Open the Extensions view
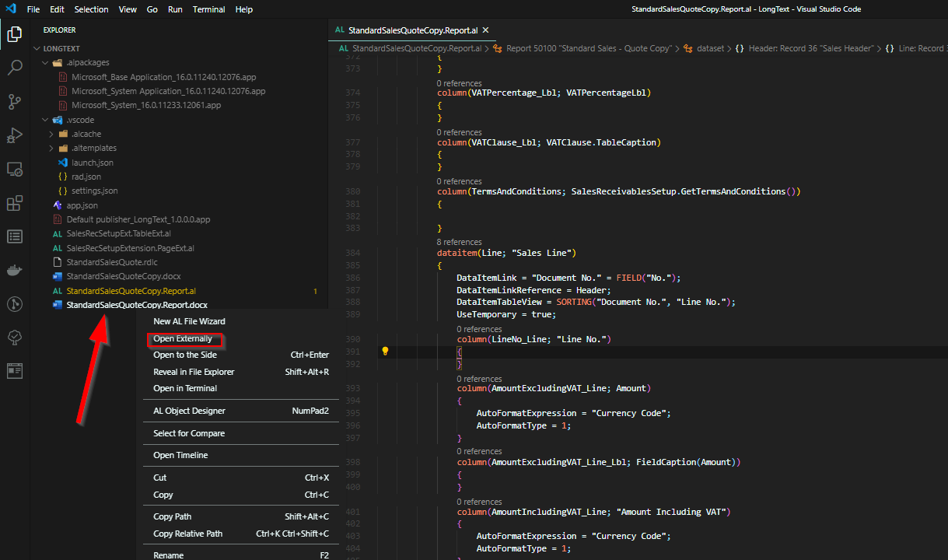The height and width of the screenshot is (560, 948). (14, 203)
